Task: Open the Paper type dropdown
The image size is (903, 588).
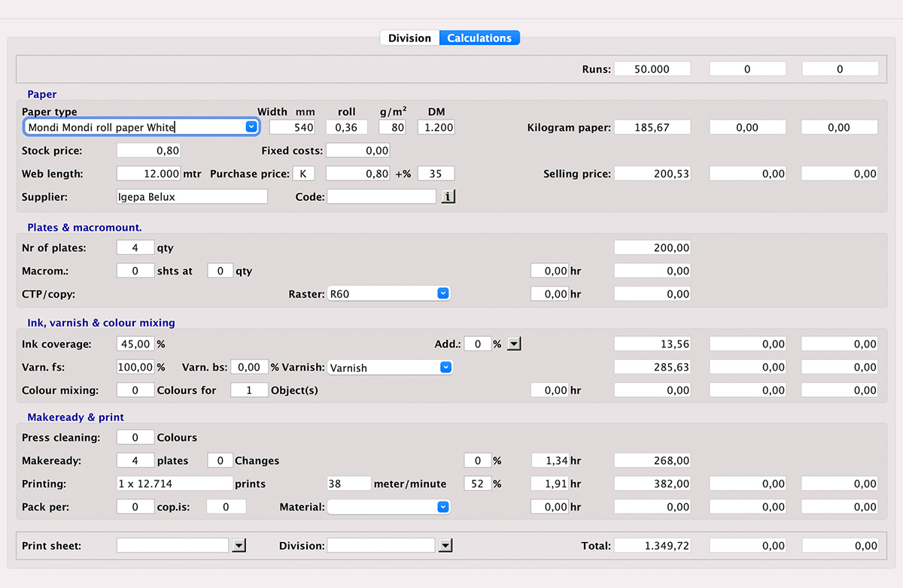Action: pos(251,127)
